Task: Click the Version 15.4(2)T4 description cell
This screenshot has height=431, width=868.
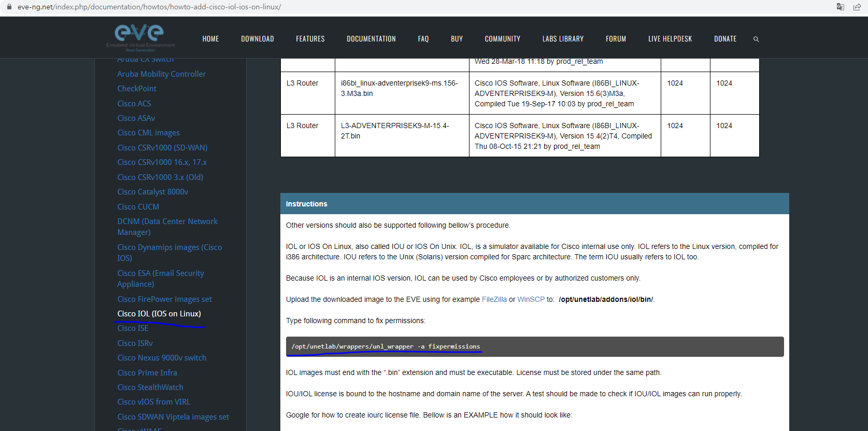Action: pyautogui.click(x=565, y=136)
